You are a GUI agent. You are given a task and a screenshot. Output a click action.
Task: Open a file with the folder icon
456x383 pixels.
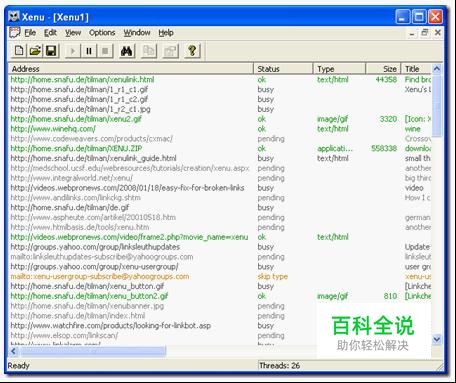point(35,51)
